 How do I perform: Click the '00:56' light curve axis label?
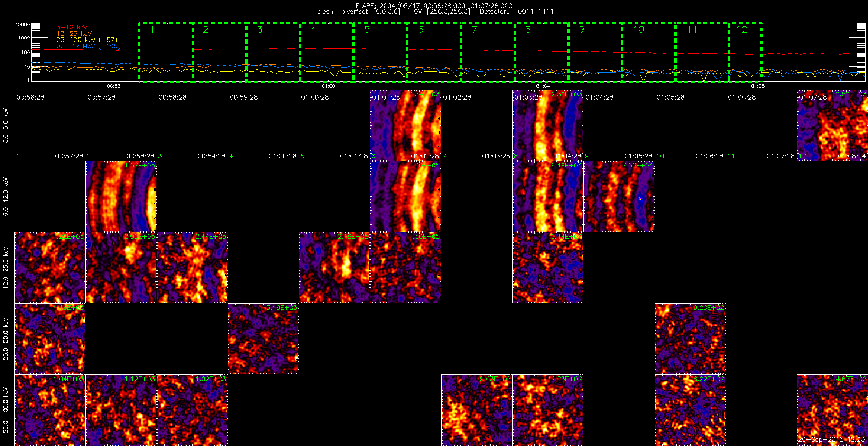tap(113, 86)
